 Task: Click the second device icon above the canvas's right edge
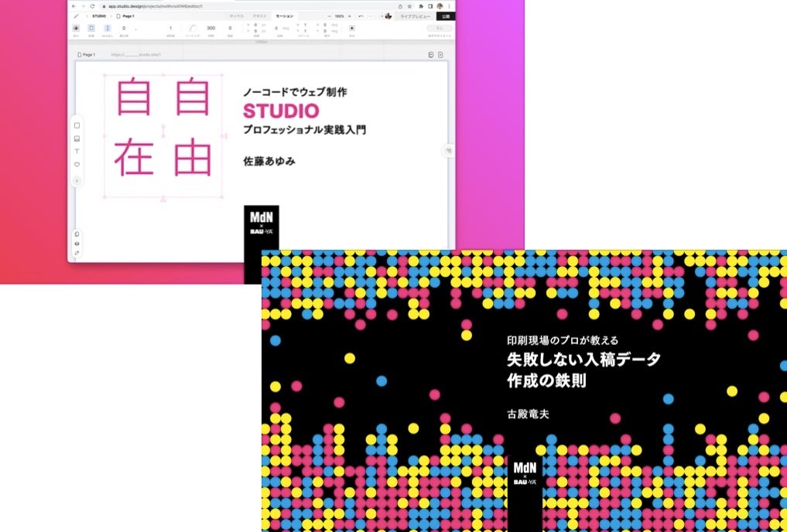click(x=440, y=55)
